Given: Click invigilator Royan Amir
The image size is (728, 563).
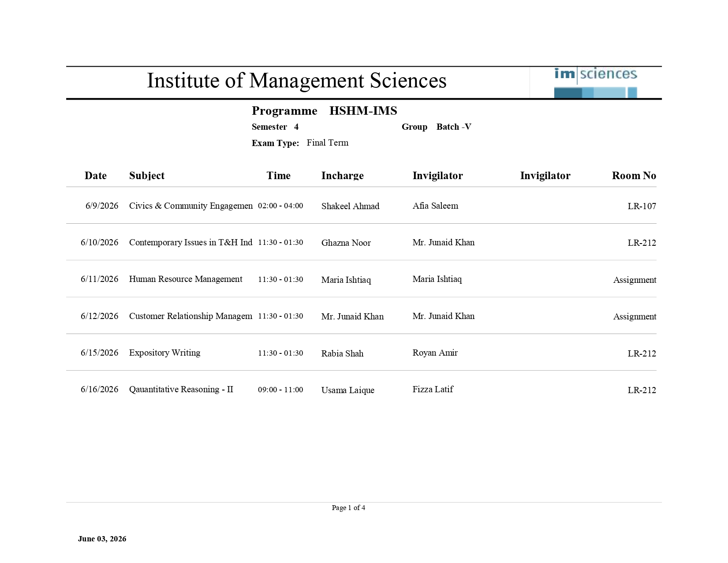Looking at the screenshot, I should [x=435, y=353].
